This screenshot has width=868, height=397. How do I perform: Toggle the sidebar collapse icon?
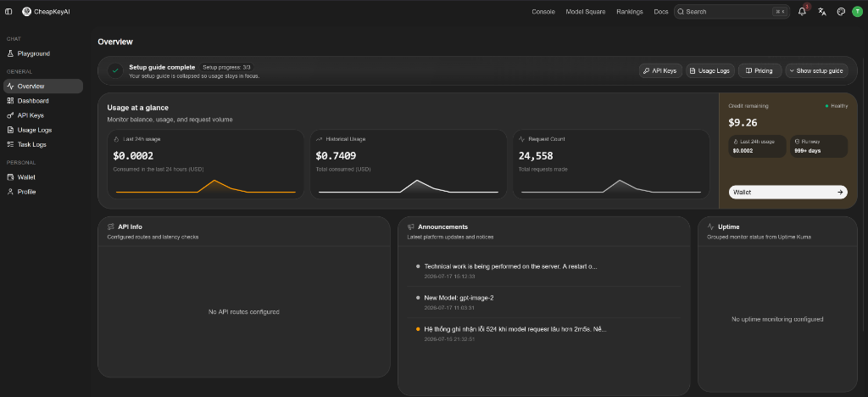[8, 12]
